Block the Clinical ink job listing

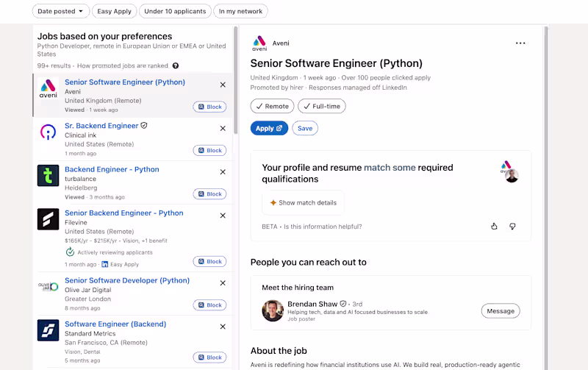tap(209, 151)
